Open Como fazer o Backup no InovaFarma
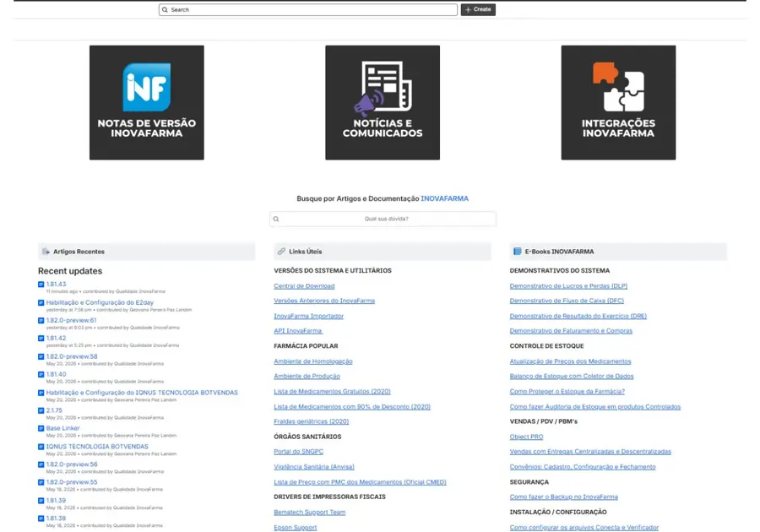 564,497
